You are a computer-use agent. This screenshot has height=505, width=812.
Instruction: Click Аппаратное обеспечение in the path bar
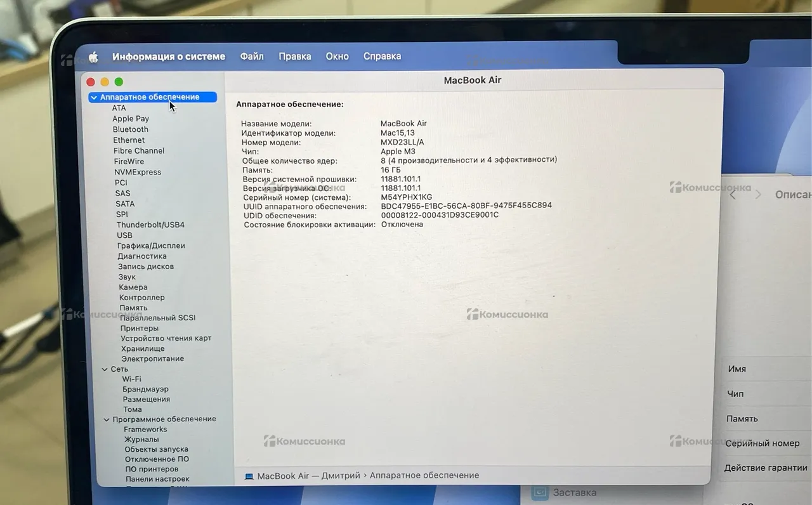424,475
